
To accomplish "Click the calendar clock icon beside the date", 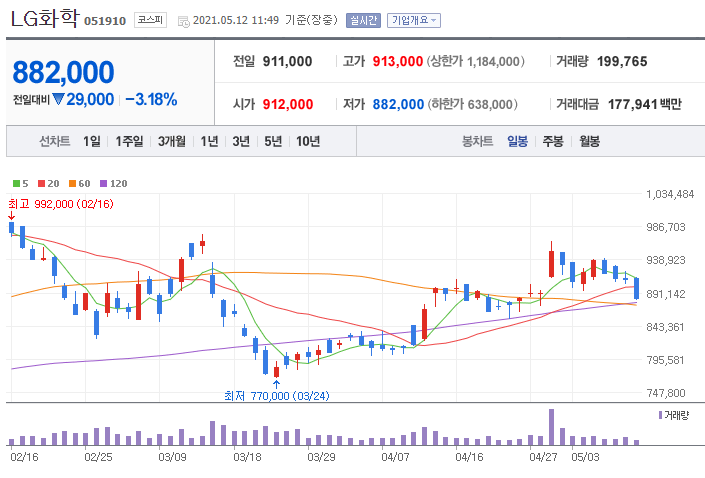I will click(184, 21).
